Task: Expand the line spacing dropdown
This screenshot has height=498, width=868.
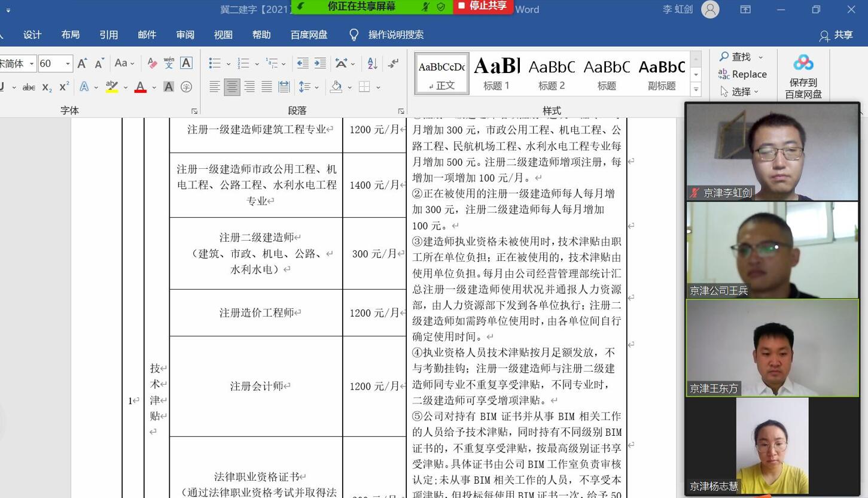Action: [x=316, y=87]
